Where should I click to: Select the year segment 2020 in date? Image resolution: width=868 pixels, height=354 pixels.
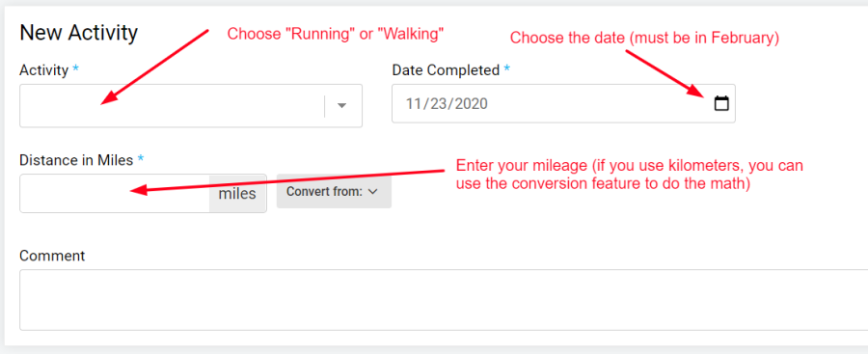(x=471, y=103)
